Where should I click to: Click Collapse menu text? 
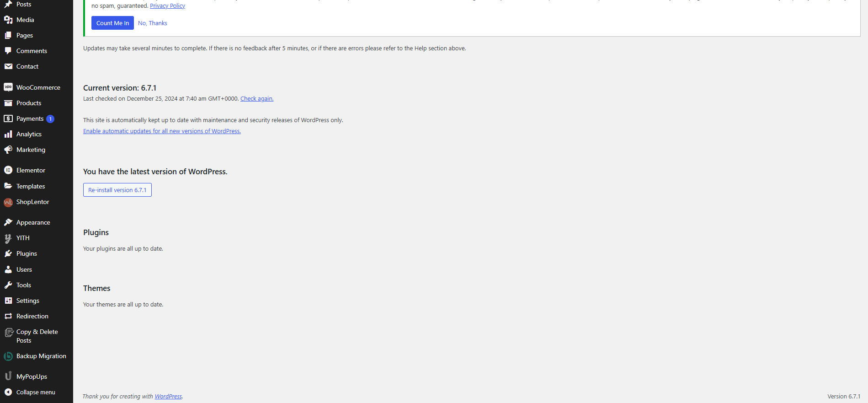pos(36,392)
